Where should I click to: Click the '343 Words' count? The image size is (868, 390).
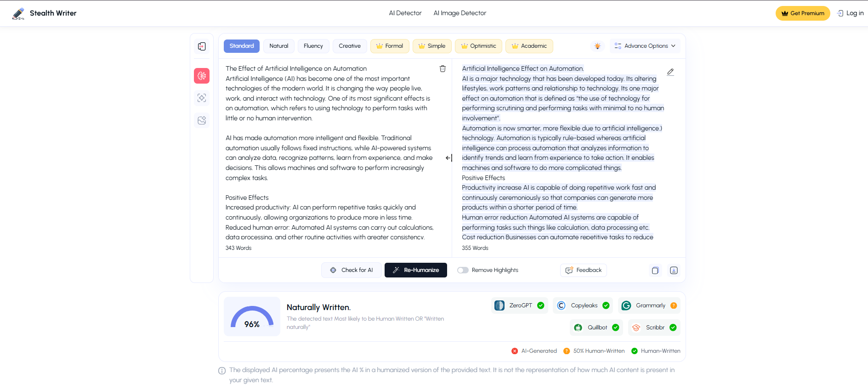point(238,248)
